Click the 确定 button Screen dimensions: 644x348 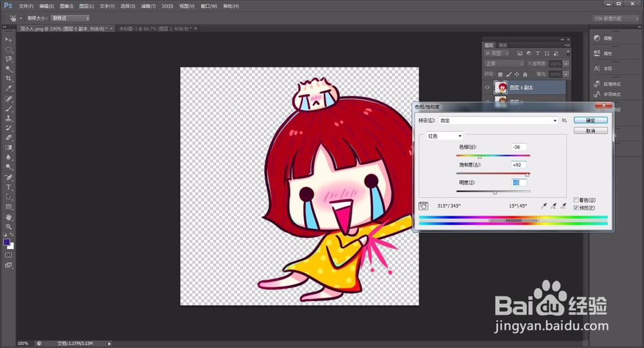coord(591,120)
